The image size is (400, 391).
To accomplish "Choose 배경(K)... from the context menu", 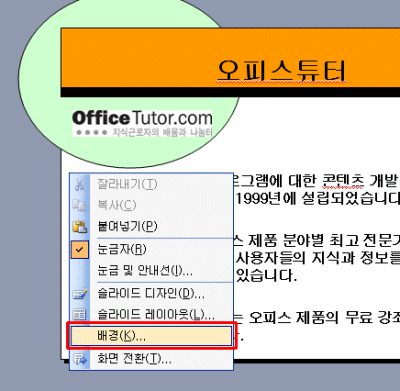I will 151,336.
